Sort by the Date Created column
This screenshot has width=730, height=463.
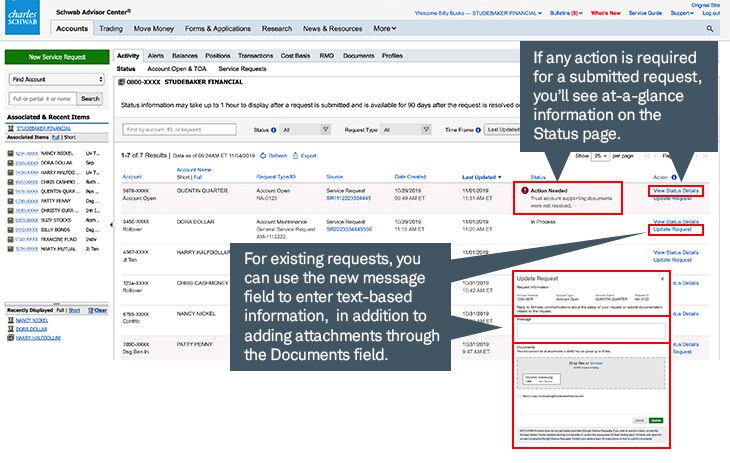tap(410, 177)
